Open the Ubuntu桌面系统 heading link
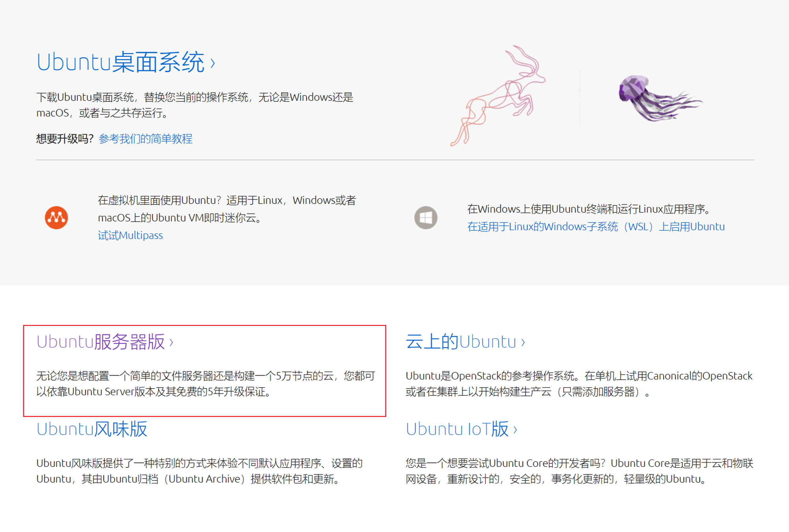This screenshot has width=789, height=532. point(126,62)
